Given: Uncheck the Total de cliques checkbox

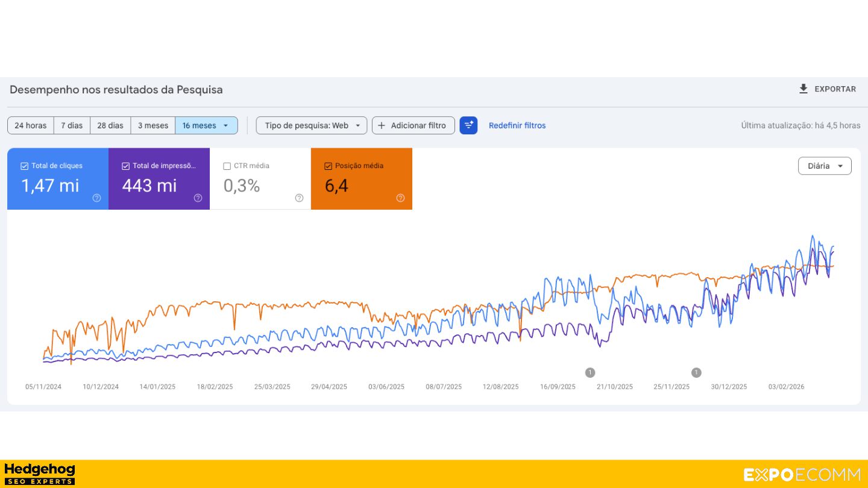Looking at the screenshot, I should [x=25, y=166].
